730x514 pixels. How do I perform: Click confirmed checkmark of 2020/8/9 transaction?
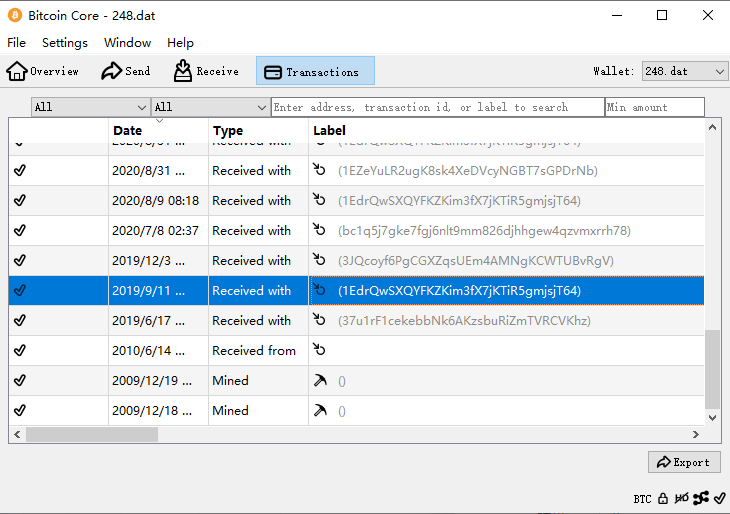click(20, 201)
